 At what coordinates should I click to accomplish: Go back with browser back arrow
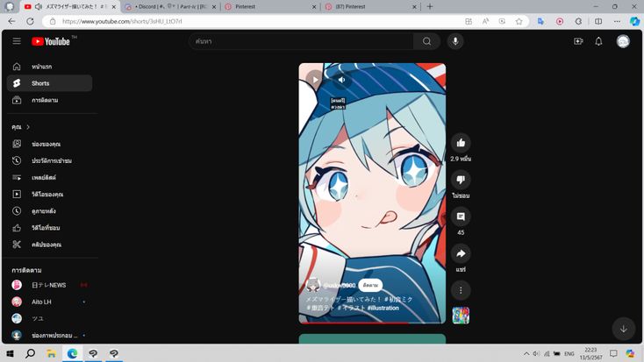[11, 21]
